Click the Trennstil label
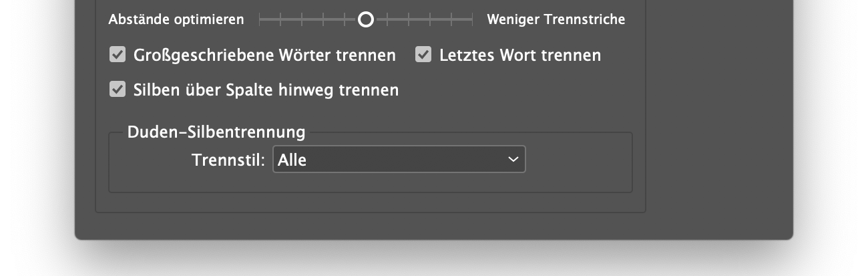This screenshot has width=868, height=276. coord(229,160)
